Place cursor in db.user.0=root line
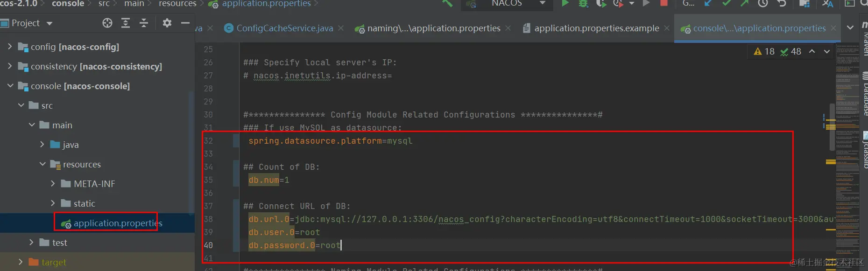This screenshot has width=868, height=271. coord(284,232)
